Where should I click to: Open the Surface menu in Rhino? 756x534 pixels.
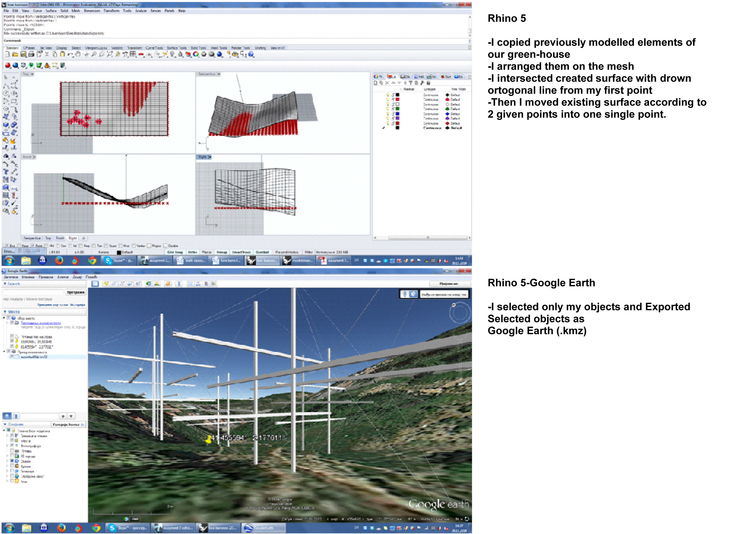pyautogui.click(x=51, y=11)
